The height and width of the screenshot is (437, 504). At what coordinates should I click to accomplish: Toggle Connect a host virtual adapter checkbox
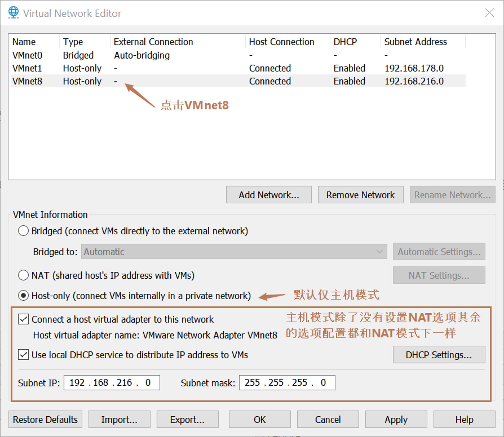tap(23, 319)
